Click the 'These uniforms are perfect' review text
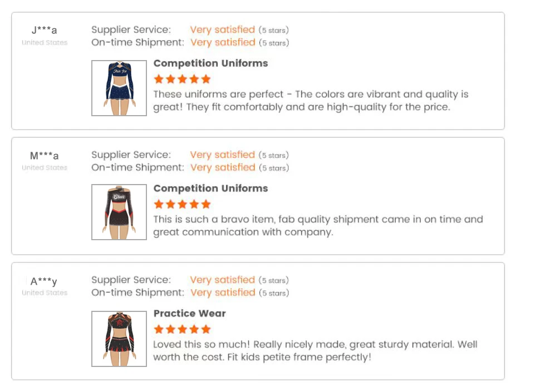 pyautogui.click(x=311, y=101)
